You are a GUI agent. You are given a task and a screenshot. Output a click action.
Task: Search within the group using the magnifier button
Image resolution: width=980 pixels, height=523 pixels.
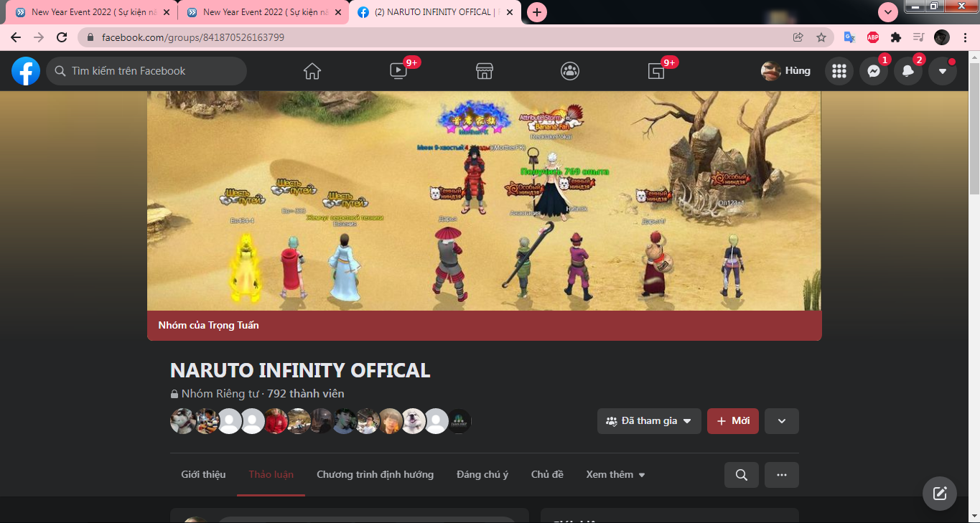[x=742, y=475]
